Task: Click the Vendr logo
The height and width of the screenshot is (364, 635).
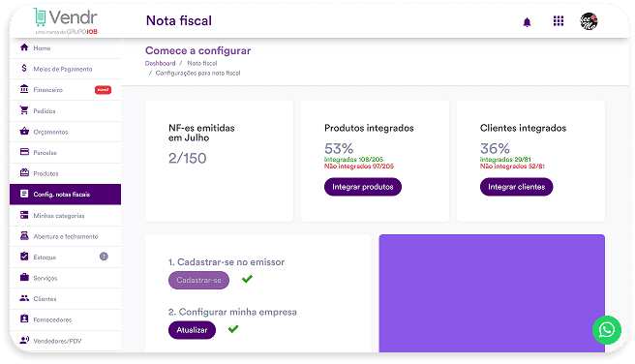Action: tap(65, 21)
